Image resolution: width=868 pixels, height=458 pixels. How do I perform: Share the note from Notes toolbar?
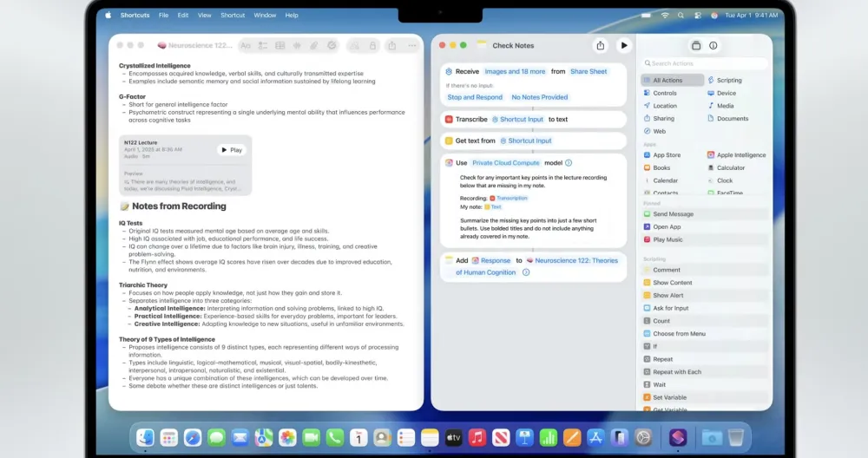click(392, 45)
